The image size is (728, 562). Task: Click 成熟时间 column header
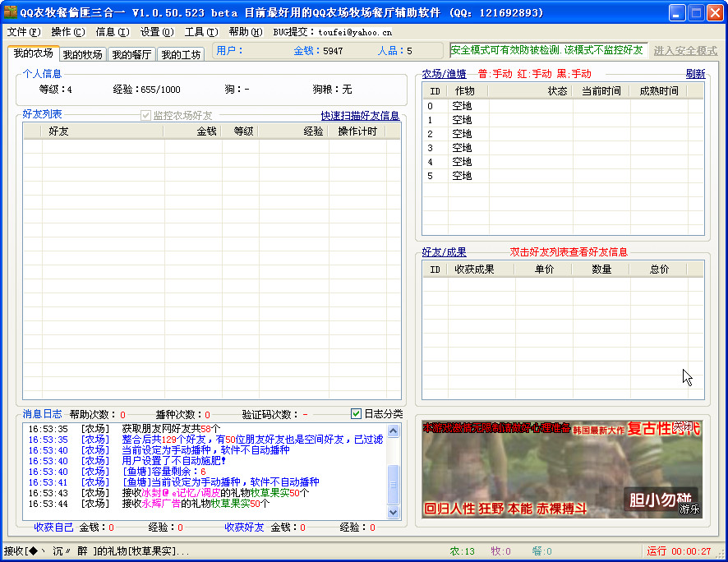[x=658, y=91]
